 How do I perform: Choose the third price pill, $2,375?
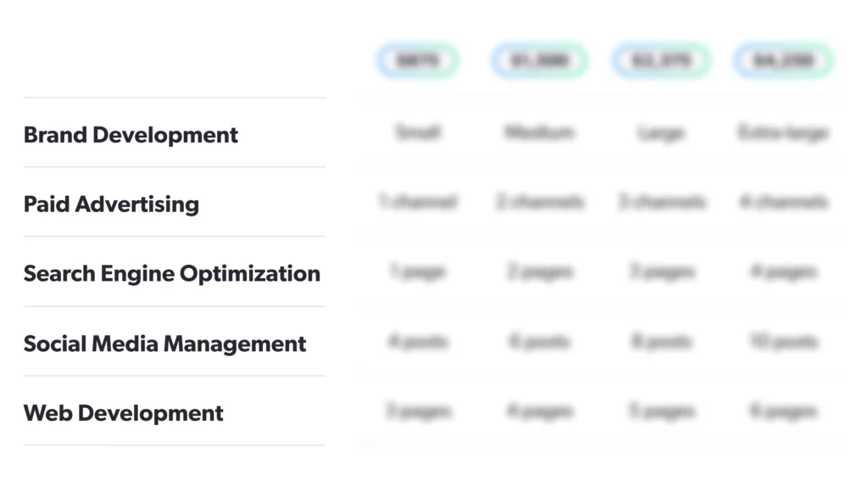(661, 60)
